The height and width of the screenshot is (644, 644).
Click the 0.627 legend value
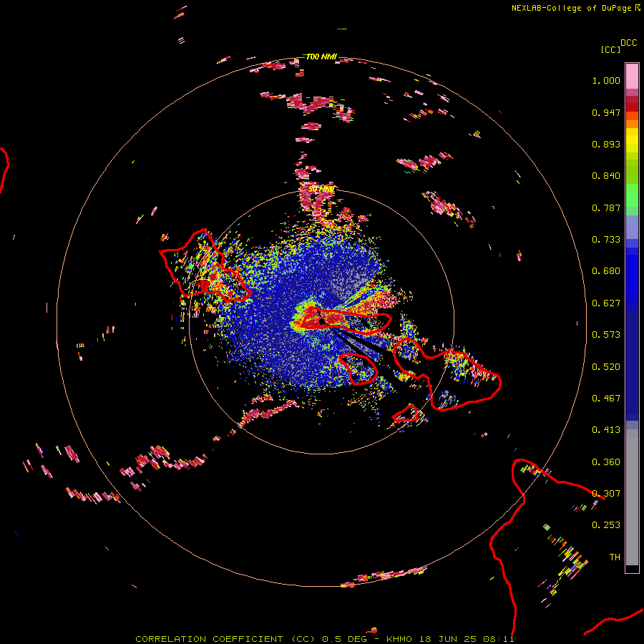(606, 303)
